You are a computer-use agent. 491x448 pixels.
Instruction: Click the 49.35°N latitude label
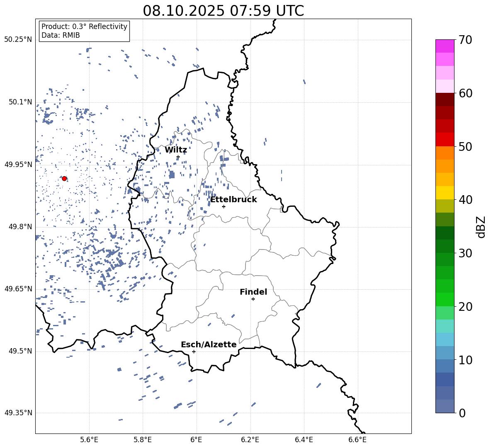(18, 413)
